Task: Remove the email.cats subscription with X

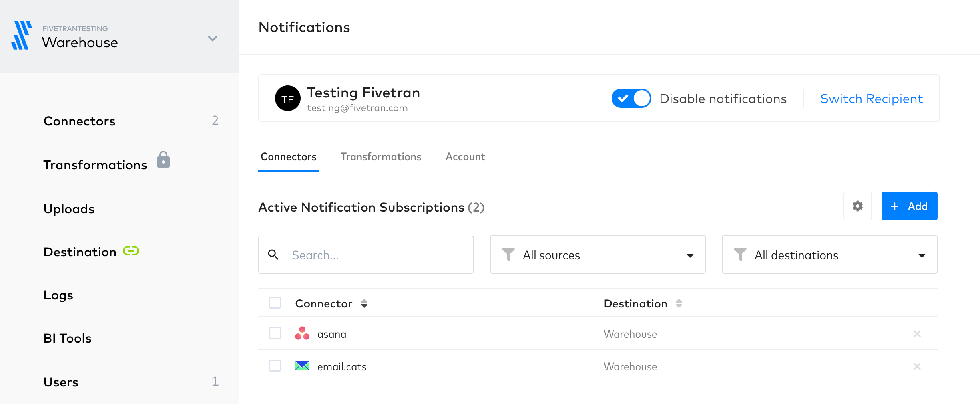Action: [x=917, y=366]
